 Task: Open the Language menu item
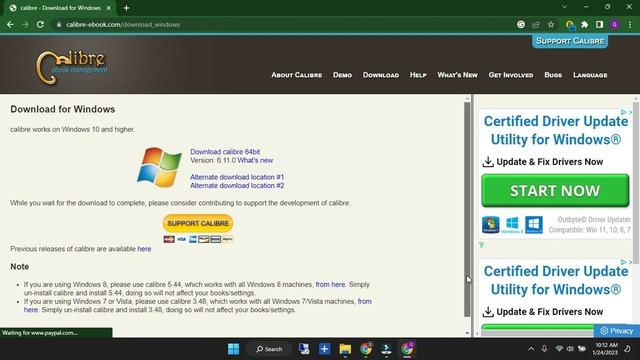point(590,75)
